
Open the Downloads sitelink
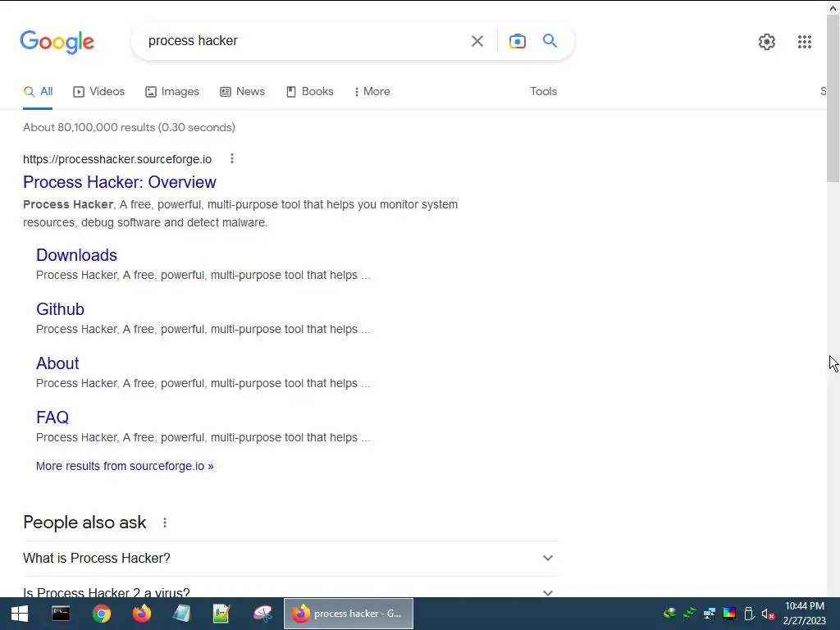(x=76, y=255)
